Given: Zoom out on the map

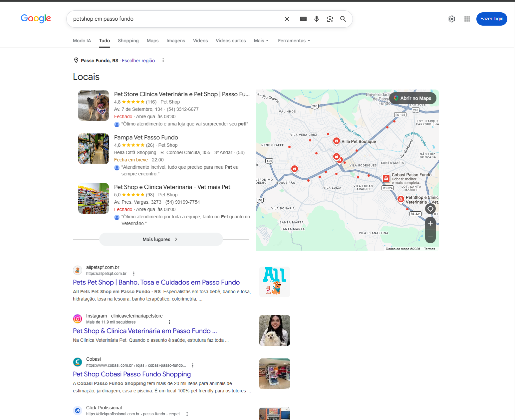Looking at the screenshot, I should click(430, 237).
